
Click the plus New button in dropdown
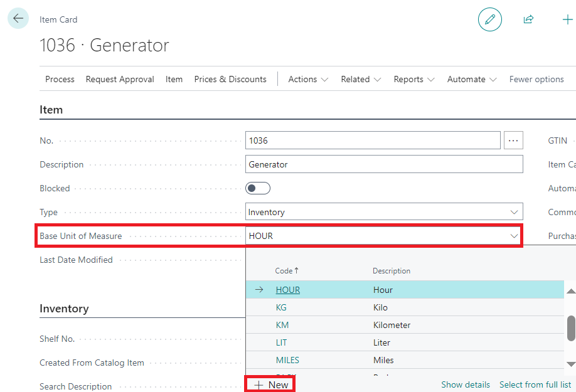(x=271, y=384)
